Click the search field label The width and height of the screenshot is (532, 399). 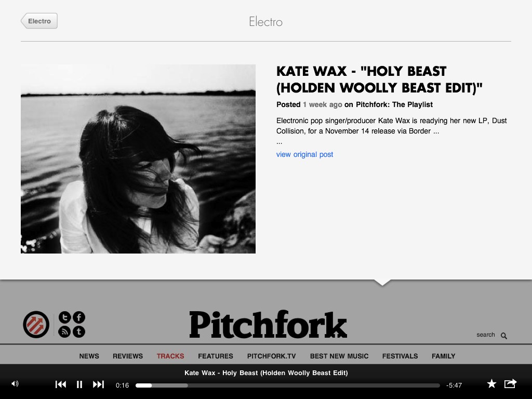tap(486, 335)
